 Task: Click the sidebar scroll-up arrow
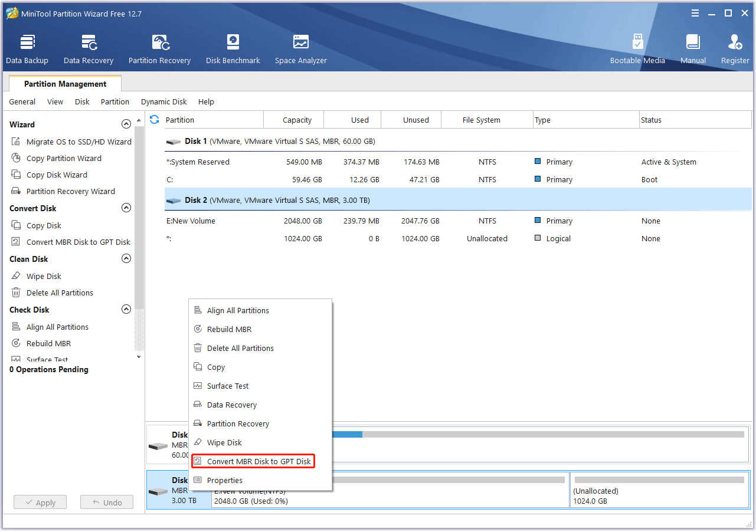(139, 120)
